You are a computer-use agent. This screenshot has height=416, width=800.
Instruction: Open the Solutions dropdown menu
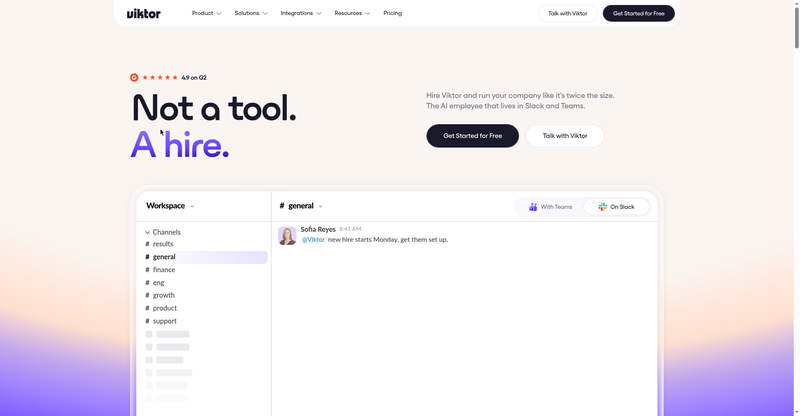[x=251, y=13]
